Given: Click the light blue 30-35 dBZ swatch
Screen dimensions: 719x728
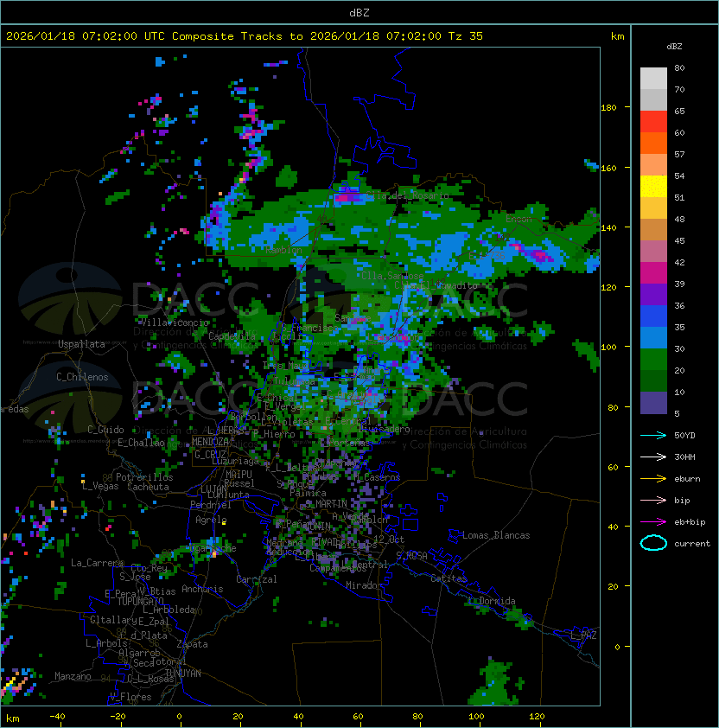Looking at the screenshot, I should 653,338.
